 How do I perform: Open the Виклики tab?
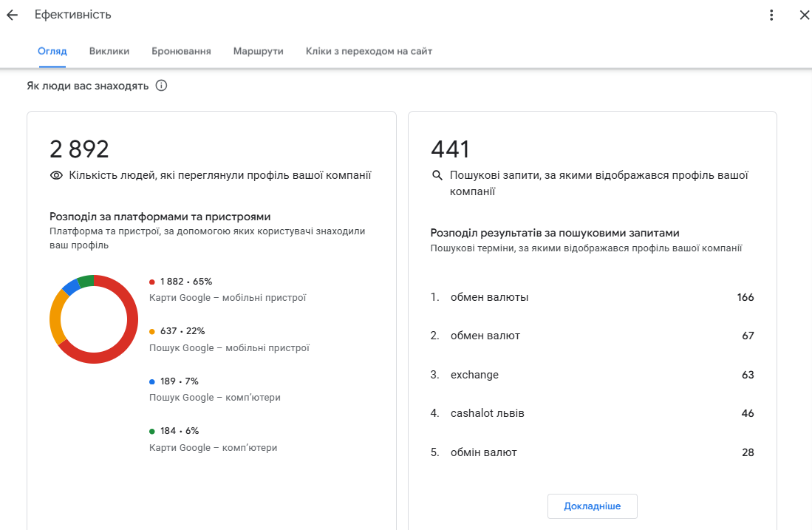coord(109,51)
